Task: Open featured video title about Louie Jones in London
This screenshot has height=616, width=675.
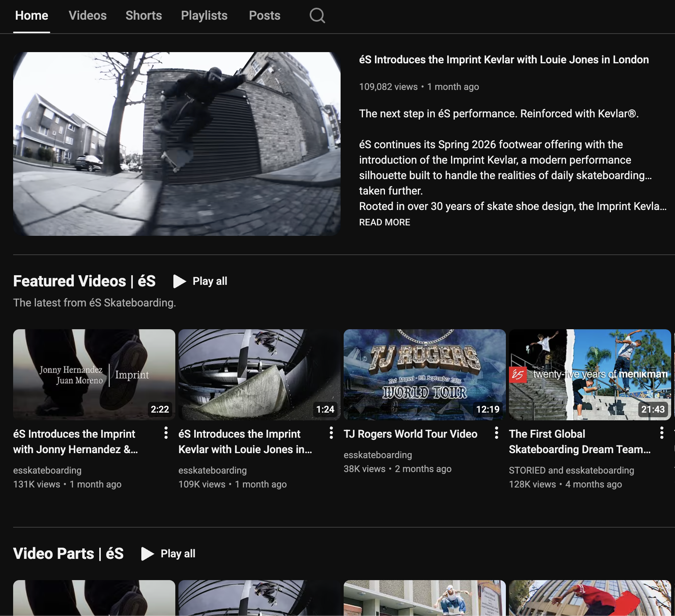Action: click(504, 60)
